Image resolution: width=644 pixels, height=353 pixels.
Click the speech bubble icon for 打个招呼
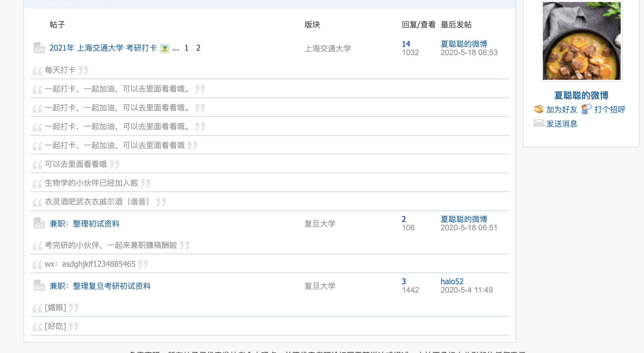coord(587,109)
